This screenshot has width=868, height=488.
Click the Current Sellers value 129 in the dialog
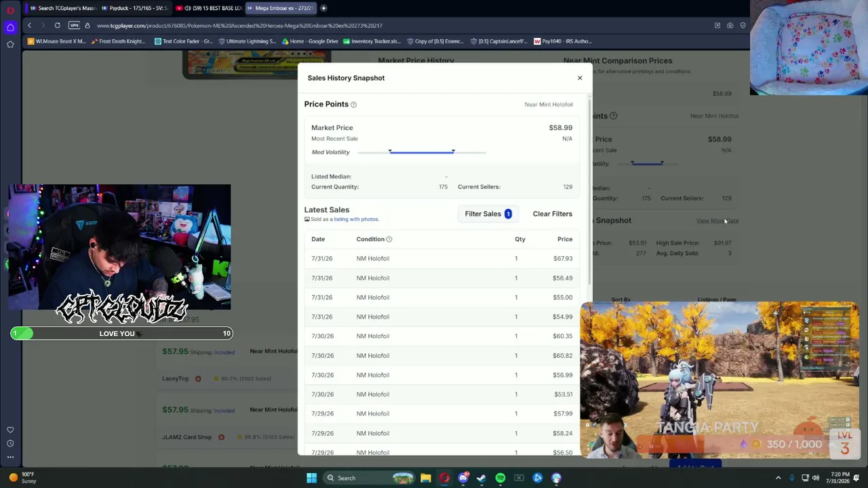(568, 187)
